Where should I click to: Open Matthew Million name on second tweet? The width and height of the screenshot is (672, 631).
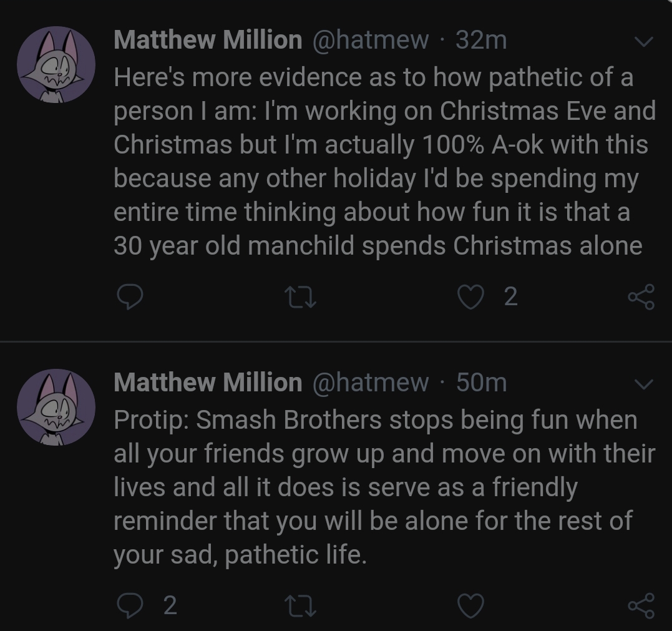[x=208, y=382]
